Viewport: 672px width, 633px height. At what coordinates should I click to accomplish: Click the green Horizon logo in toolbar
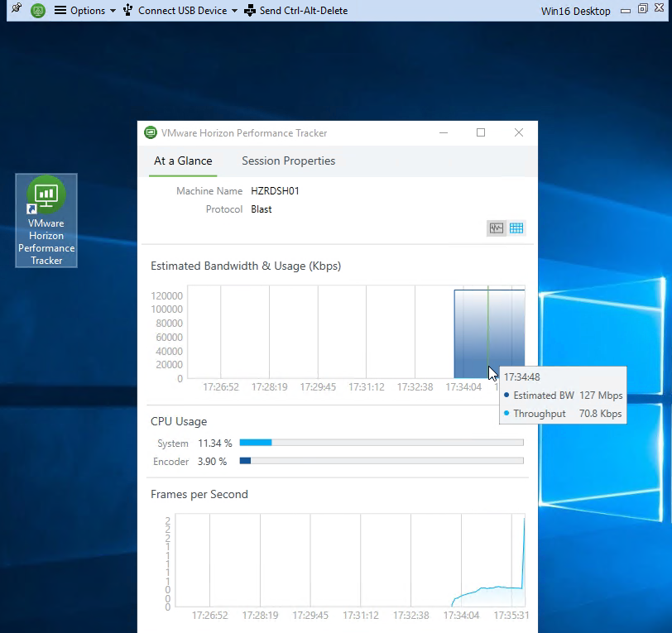38,10
